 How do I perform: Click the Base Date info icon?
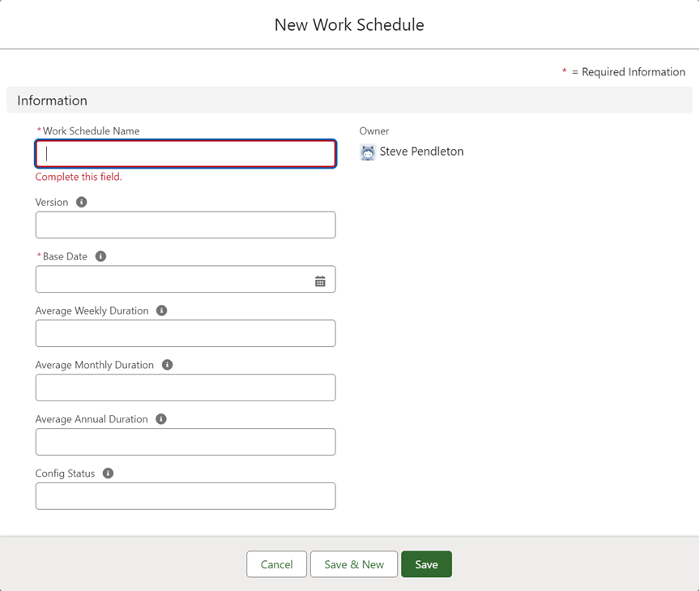click(100, 256)
